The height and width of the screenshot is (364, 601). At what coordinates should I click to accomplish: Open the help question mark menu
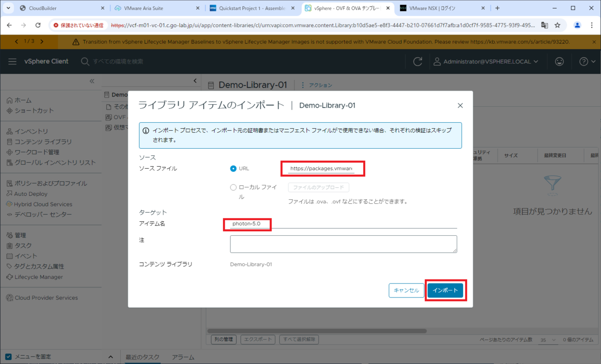(x=586, y=62)
